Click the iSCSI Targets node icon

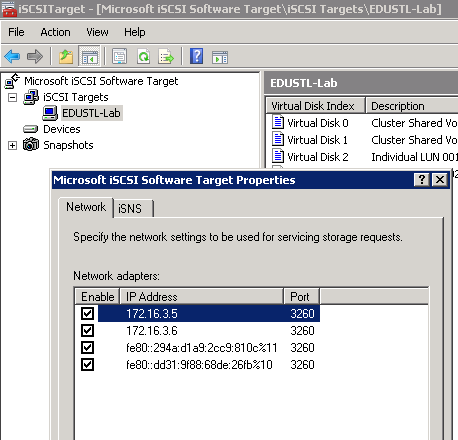pyautogui.click(x=31, y=97)
